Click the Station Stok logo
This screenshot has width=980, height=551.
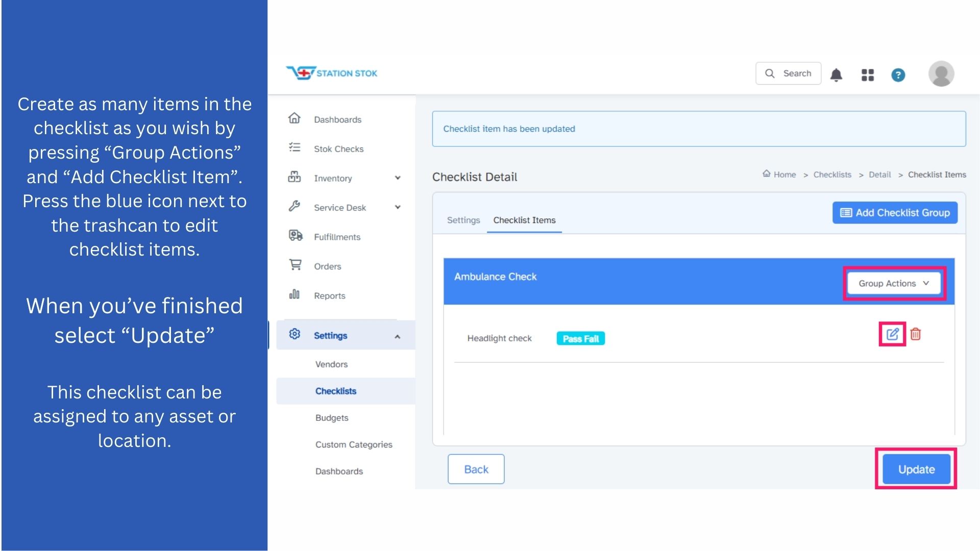(332, 73)
